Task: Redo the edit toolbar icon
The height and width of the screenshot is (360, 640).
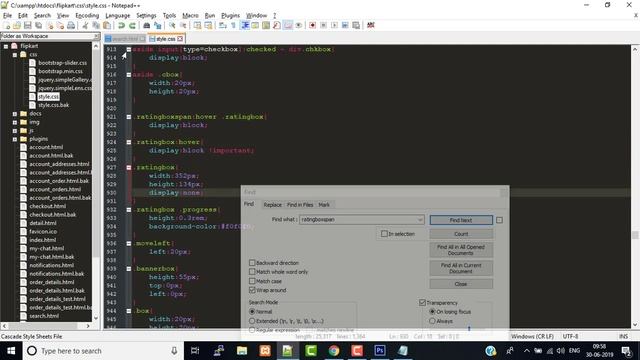Action: click(x=132, y=25)
